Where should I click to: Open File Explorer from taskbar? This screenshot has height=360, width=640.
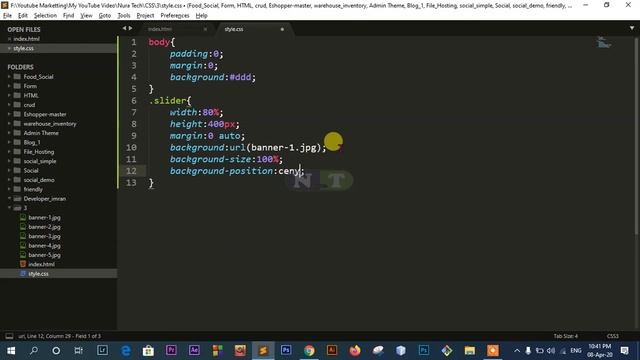coord(470,351)
